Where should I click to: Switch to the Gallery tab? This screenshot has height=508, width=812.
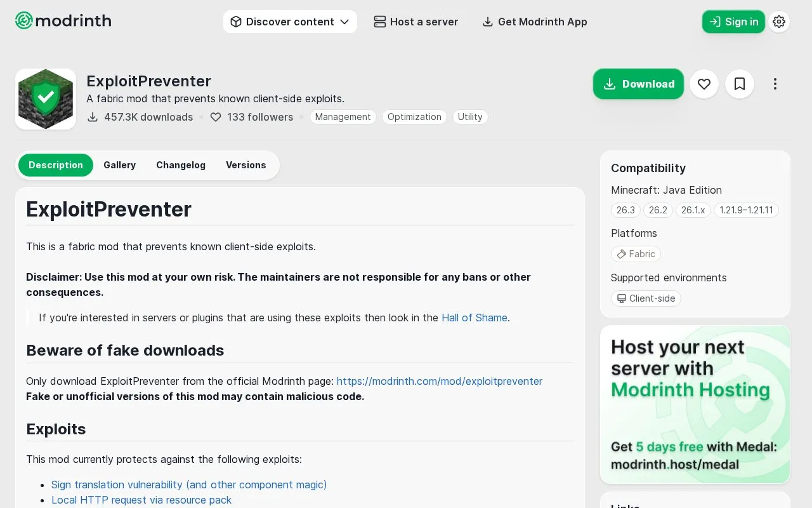[x=120, y=165]
